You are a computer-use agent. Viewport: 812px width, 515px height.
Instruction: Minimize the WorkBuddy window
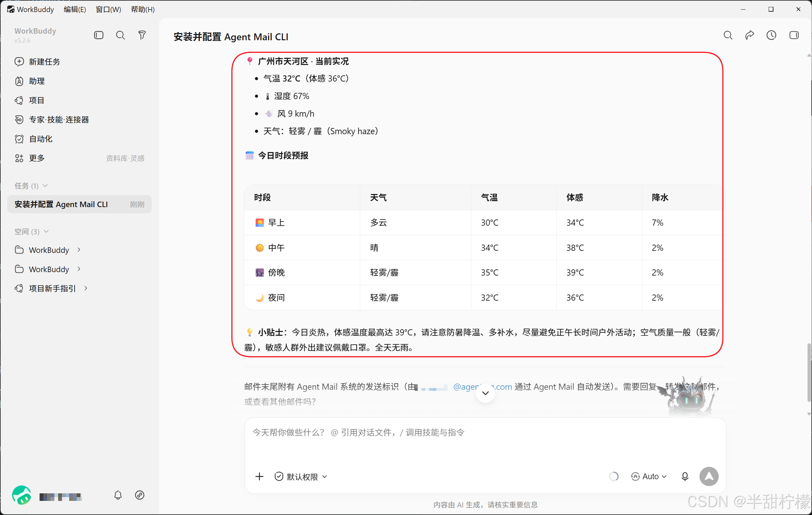coord(743,9)
